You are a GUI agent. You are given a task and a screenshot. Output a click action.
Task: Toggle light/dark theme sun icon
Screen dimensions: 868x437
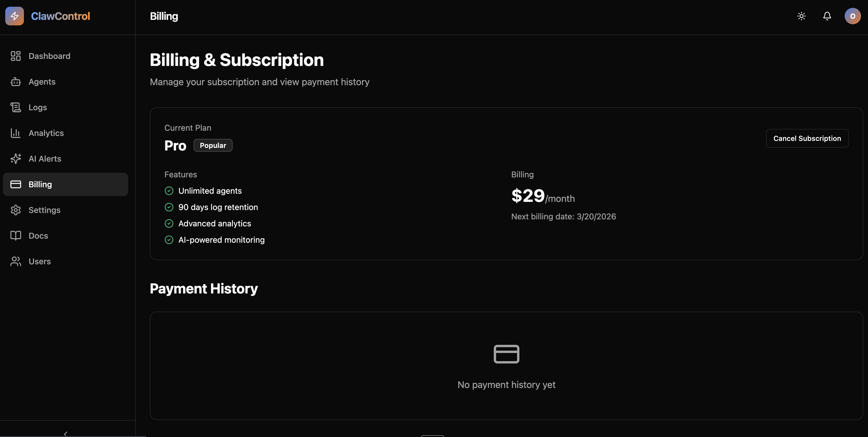[x=801, y=16]
